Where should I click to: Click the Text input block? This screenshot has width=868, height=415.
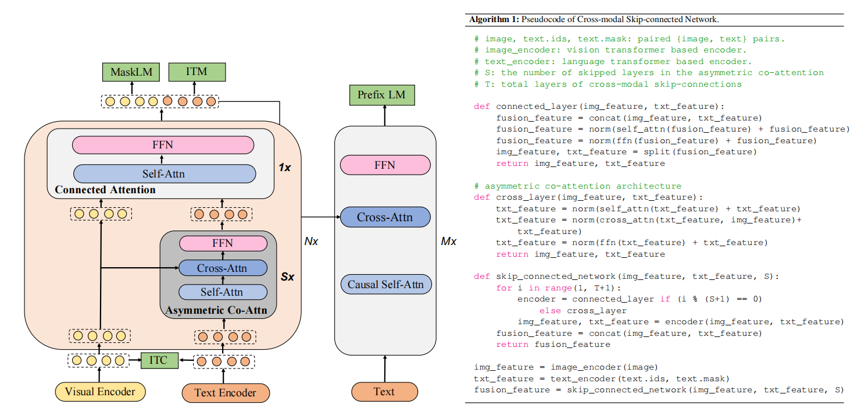tap(385, 392)
